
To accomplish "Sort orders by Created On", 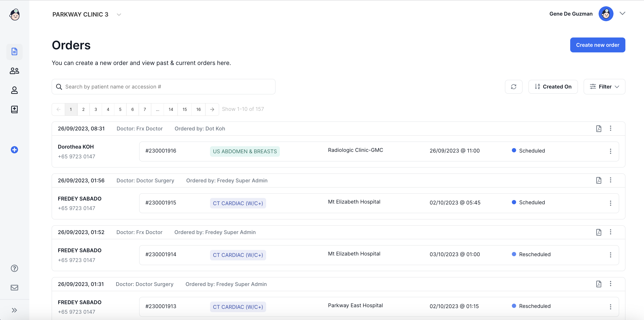I will point(553,87).
